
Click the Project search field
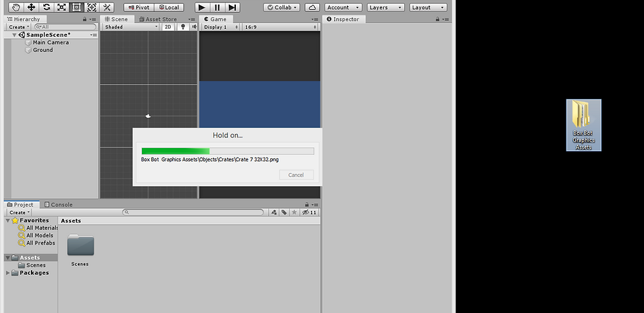(x=193, y=212)
